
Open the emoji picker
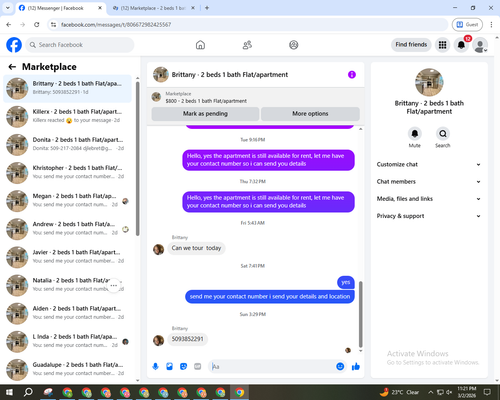coord(340,367)
